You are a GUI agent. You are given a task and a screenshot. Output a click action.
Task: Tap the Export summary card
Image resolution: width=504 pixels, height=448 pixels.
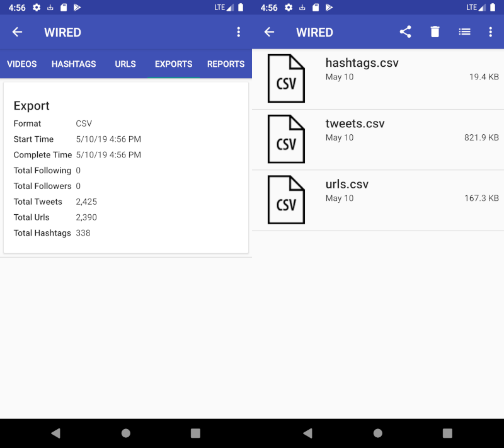[126, 168]
